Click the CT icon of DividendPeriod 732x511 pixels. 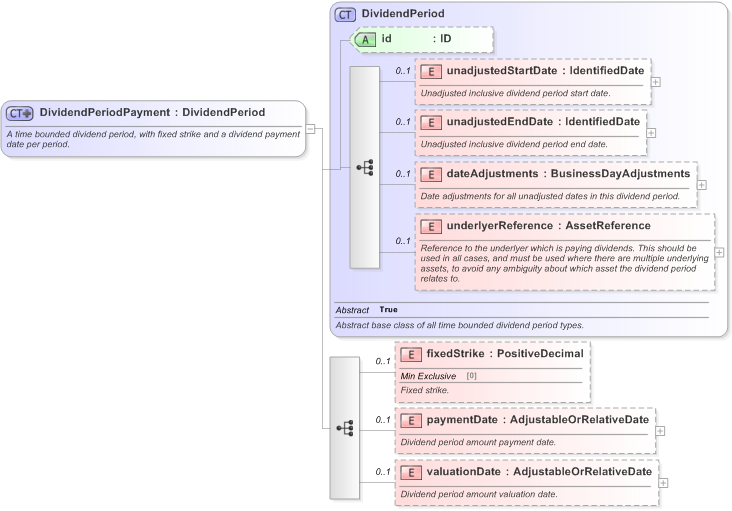tap(345, 15)
